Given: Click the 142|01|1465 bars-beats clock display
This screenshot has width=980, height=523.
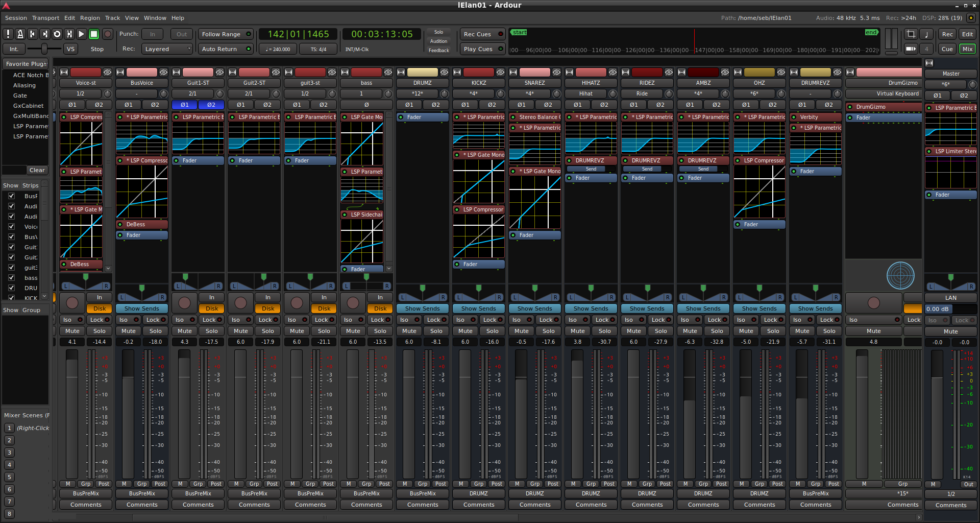Looking at the screenshot, I should click(x=298, y=34).
